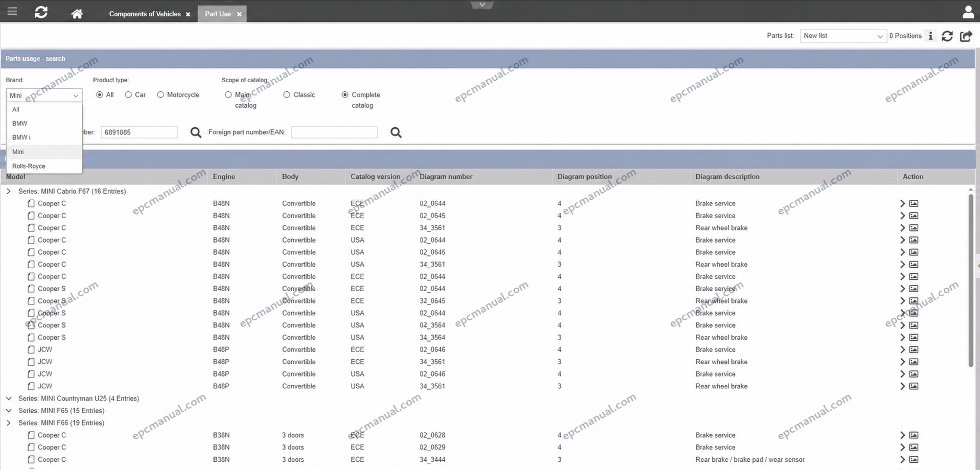Sort by the Diagram description column header
This screenshot has width=980, height=470.
[x=728, y=177]
